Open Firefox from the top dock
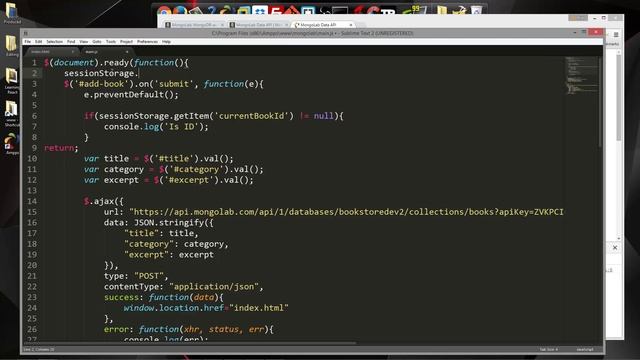The width and height of the screenshot is (640, 360). coord(180,11)
